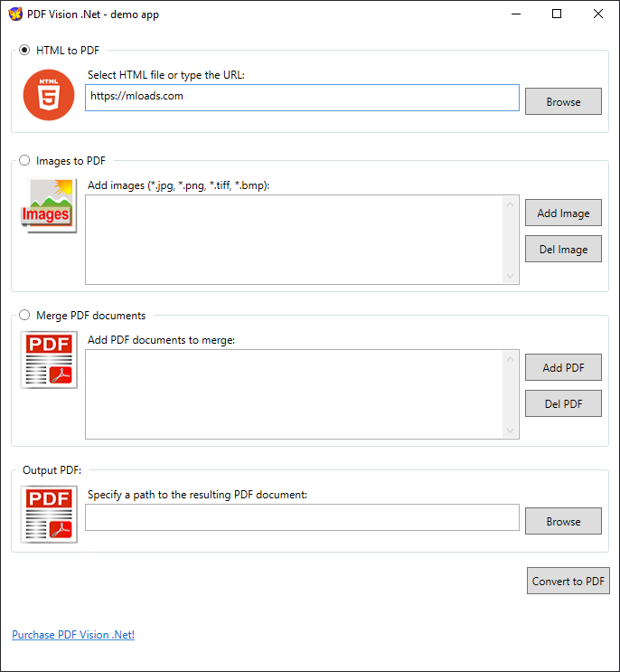Image resolution: width=620 pixels, height=672 pixels.
Task: Select the HTML to PDF radio button
Action: pos(24,50)
